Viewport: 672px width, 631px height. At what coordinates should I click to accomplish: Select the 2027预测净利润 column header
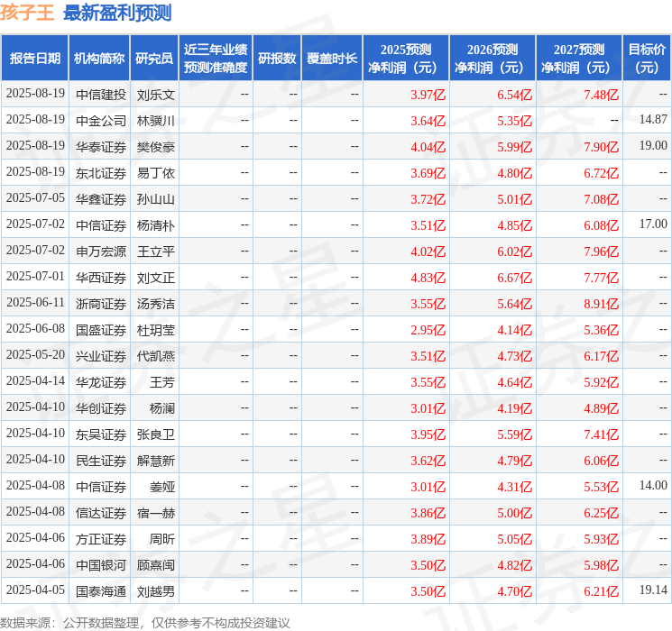point(579,58)
